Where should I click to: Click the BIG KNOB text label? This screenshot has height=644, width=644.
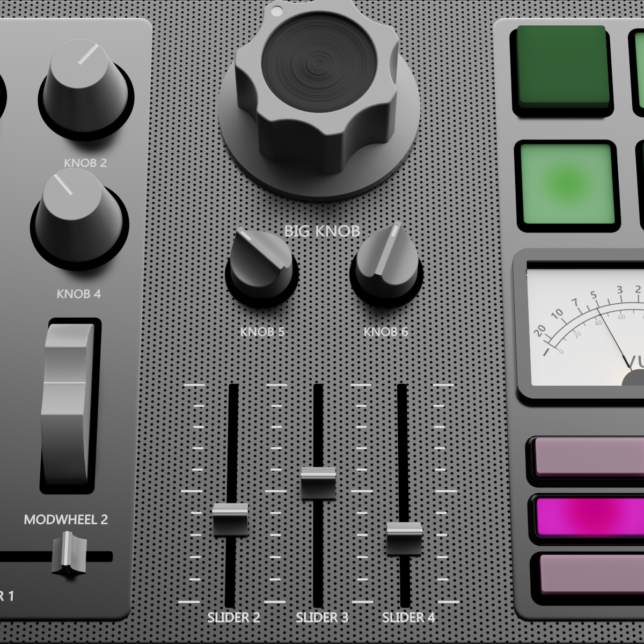tap(322, 230)
